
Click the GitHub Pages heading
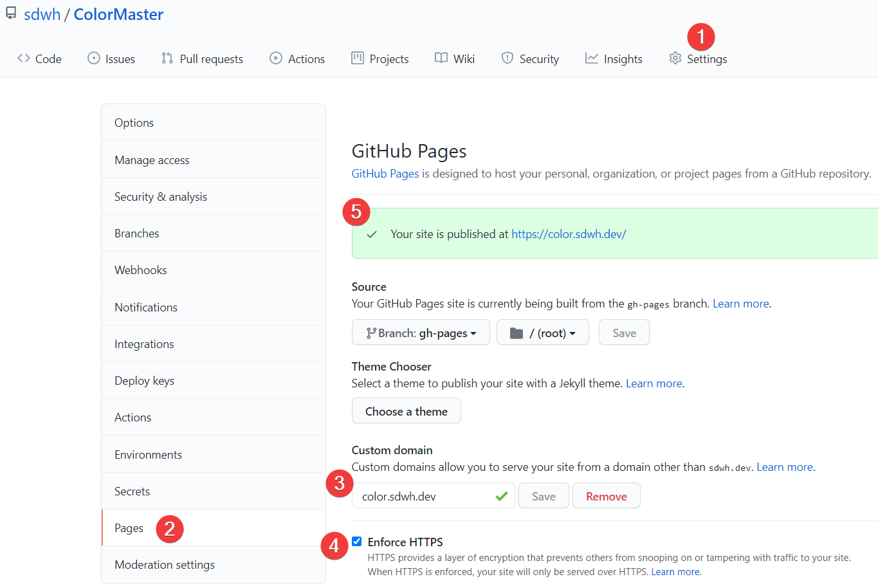(409, 151)
